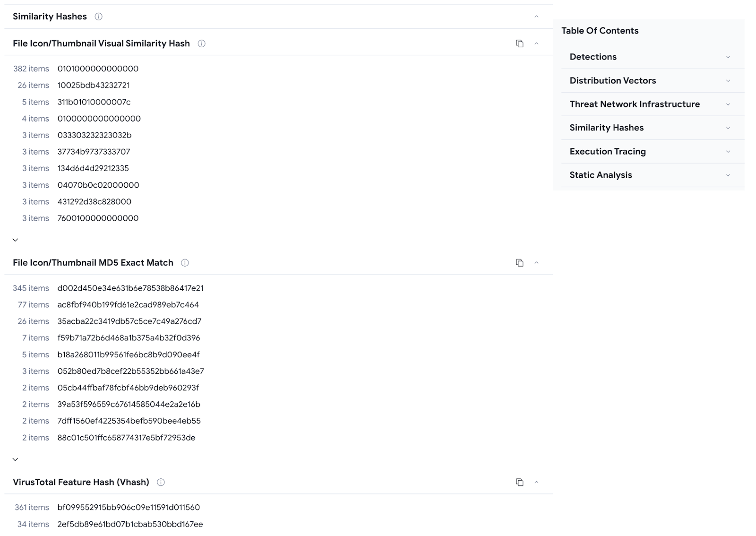Click info icon next to Vhash heading

(x=161, y=482)
